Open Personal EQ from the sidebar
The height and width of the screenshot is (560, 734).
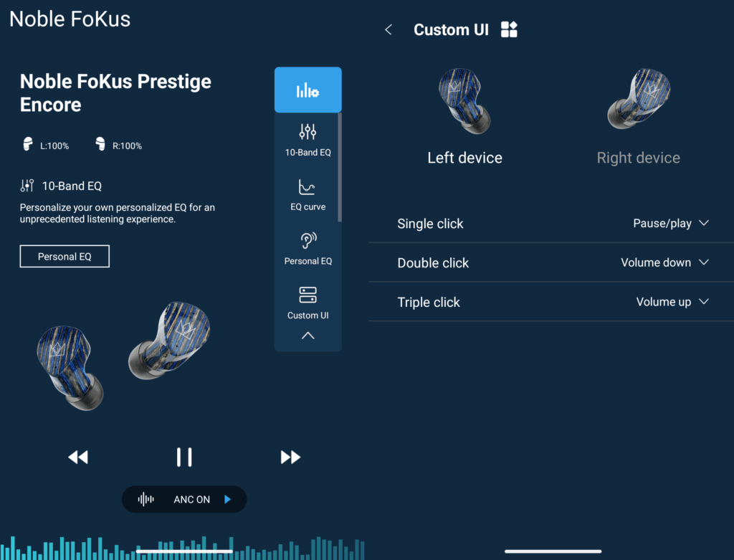pos(308,249)
